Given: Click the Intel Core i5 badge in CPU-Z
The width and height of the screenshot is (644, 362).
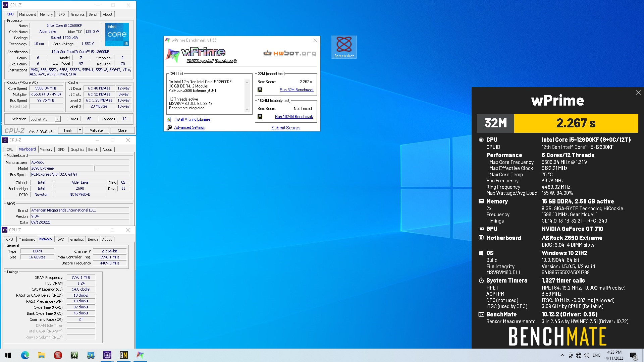Looking at the screenshot, I should 117,35.
